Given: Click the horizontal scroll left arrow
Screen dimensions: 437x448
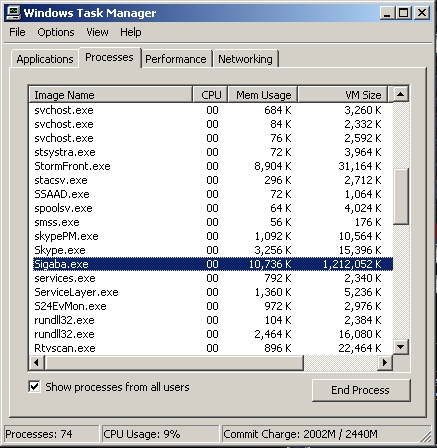Looking at the screenshot, I should (x=37, y=362).
